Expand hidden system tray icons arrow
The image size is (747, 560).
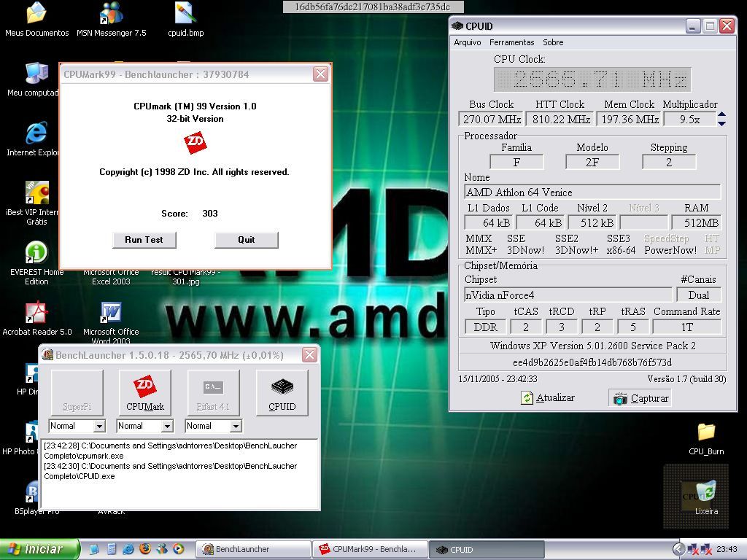(x=678, y=549)
